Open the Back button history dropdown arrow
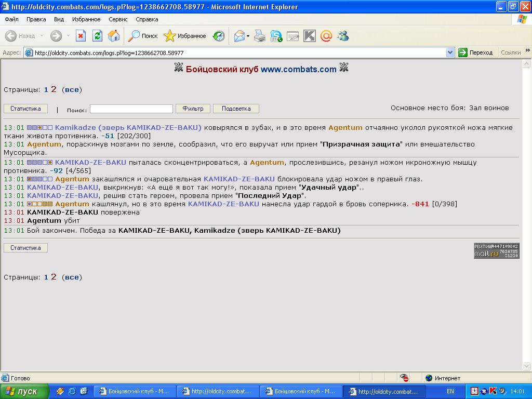 tap(42, 36)
